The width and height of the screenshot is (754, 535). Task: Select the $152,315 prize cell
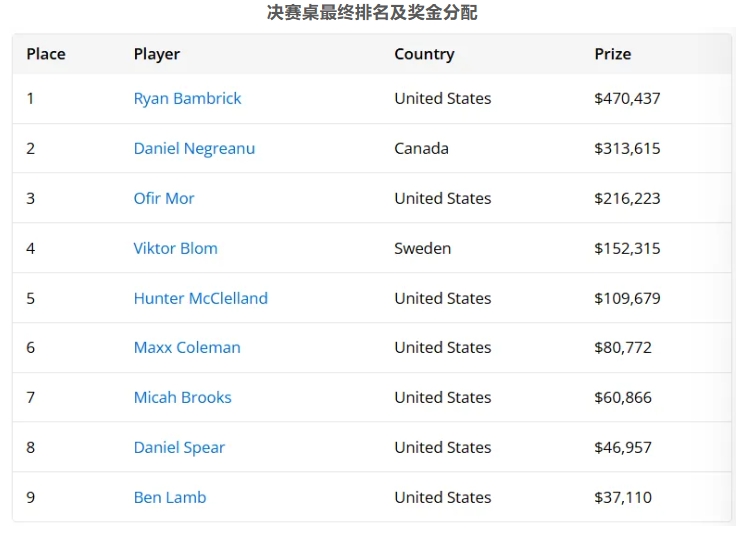[x=627, y=249]
